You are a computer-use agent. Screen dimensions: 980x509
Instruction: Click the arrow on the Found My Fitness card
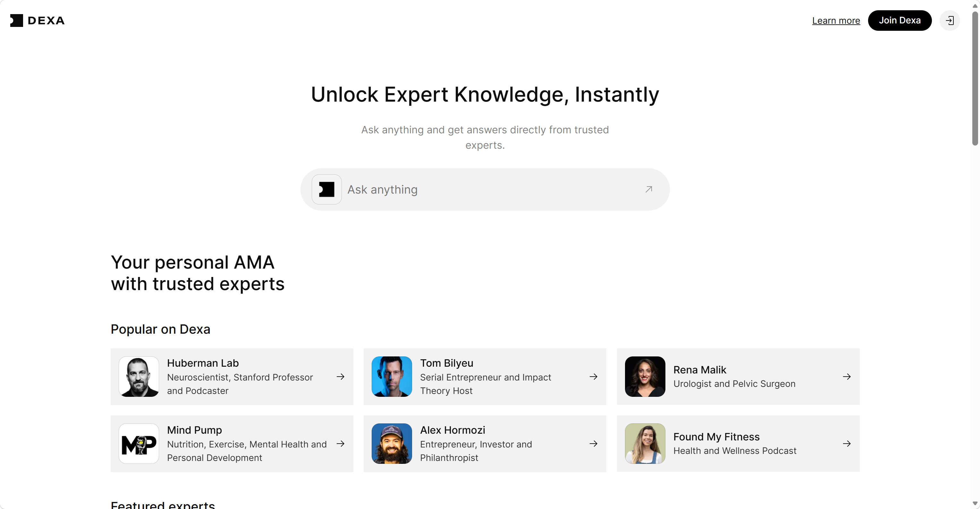(x=847, y=444)
